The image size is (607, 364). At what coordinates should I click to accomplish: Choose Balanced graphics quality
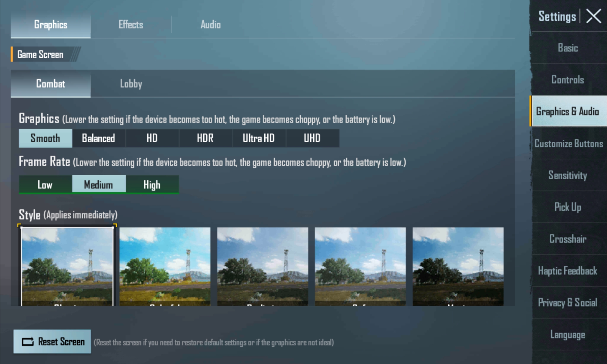(x=99, y=138)
